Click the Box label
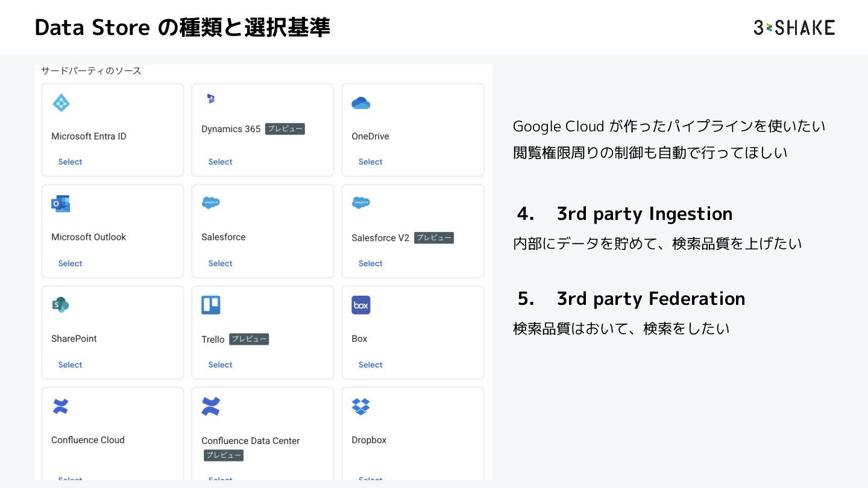 click(359, 339)
